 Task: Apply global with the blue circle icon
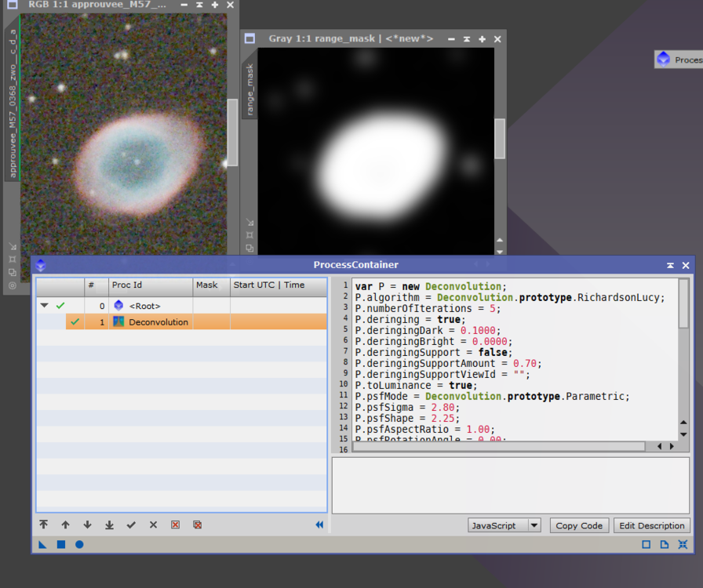click(79, 545)
